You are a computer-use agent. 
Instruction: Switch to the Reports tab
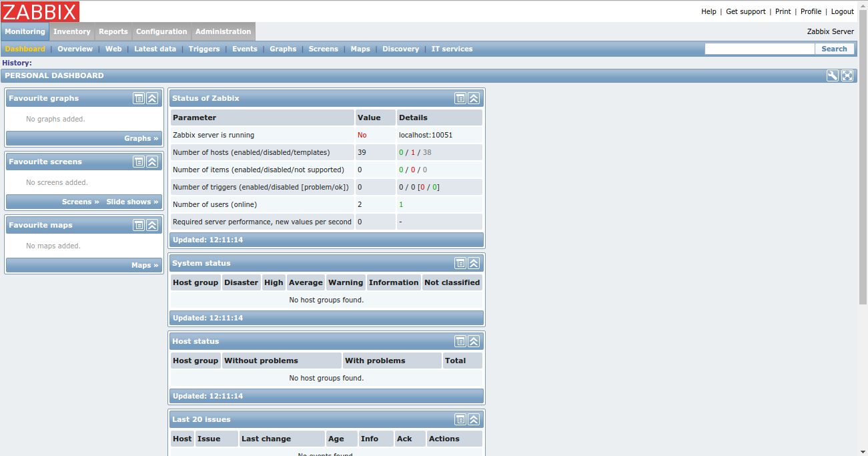(113, 31)
